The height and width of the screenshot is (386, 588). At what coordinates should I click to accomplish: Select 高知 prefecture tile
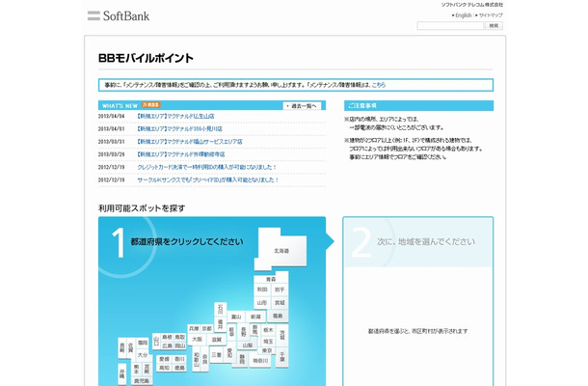[164, 368]
